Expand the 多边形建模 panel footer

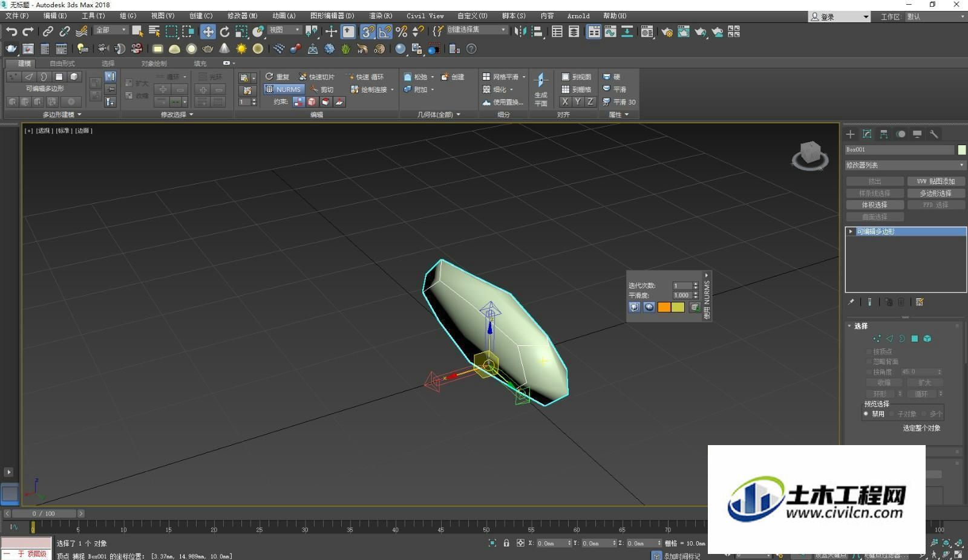(x=62, y=114)
